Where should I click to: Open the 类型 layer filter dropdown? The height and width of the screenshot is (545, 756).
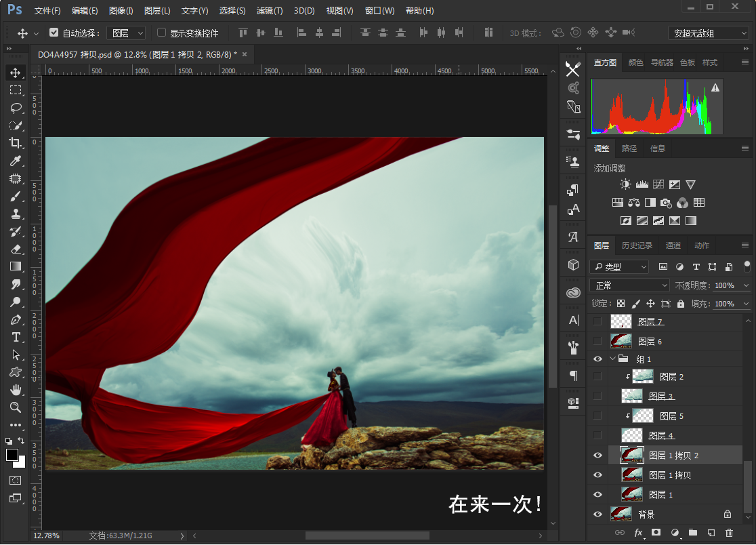tap(620, 266)
